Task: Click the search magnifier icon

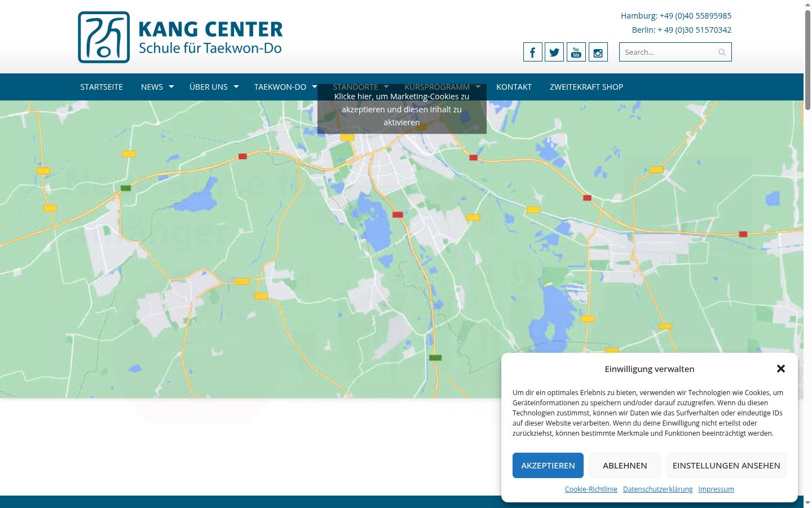Action: (722, 52)
